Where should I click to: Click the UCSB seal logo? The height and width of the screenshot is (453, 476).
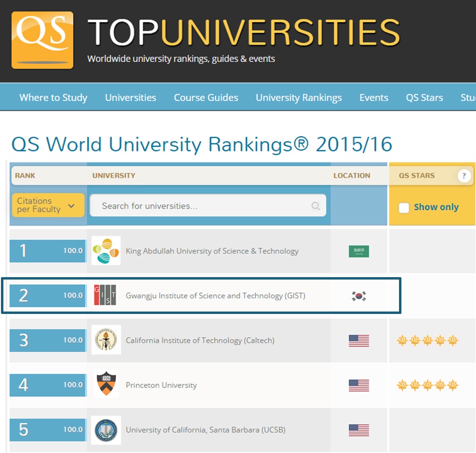pos(106,430)
